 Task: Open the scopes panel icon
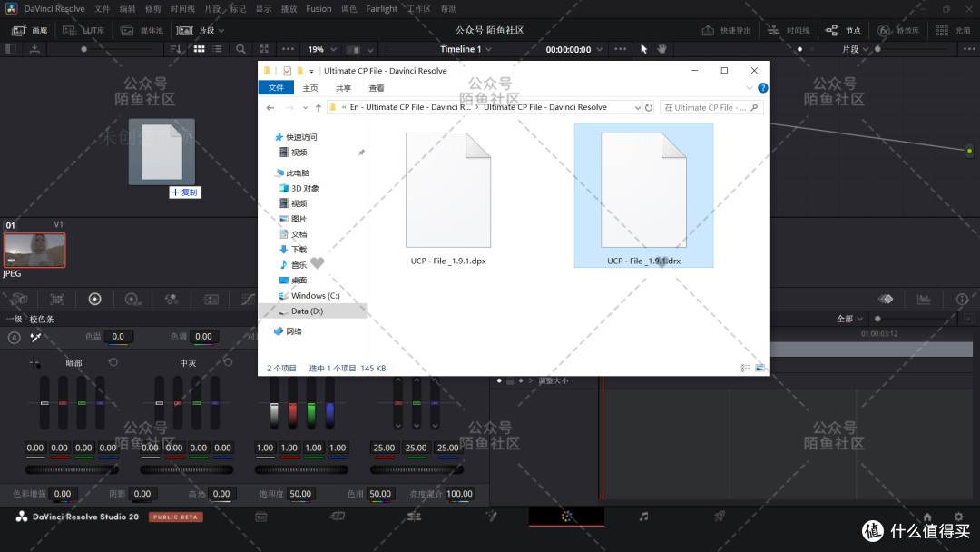tap(924, 299)
